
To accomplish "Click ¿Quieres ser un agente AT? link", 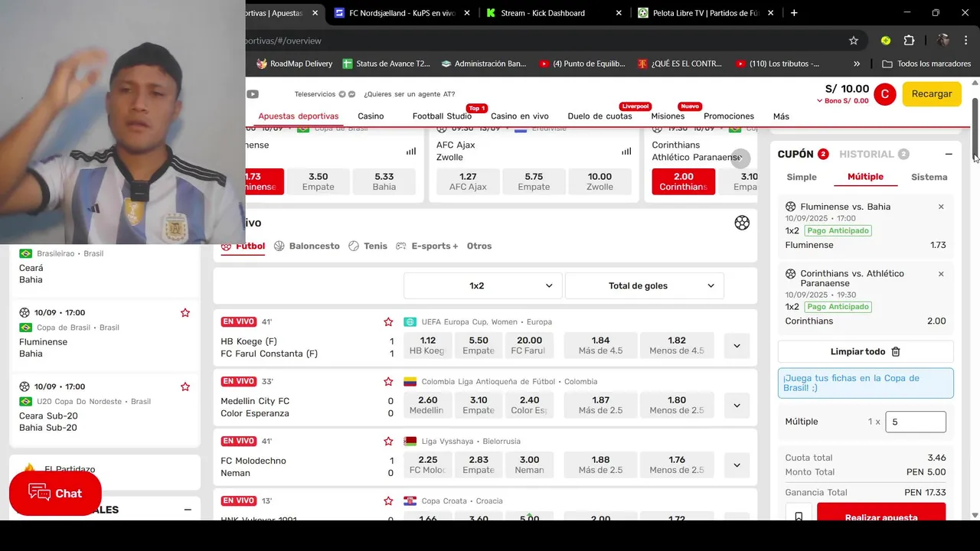I will tap(410, 94).
